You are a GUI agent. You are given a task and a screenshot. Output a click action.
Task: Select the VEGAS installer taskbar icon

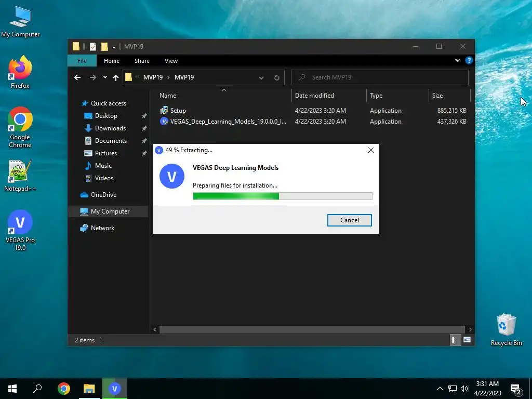pos(115,389)
